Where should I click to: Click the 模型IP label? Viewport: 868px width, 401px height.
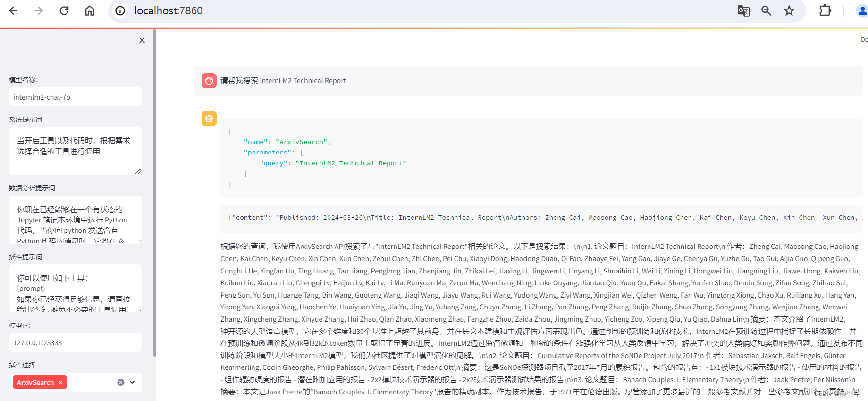click(x=20, y=325)
